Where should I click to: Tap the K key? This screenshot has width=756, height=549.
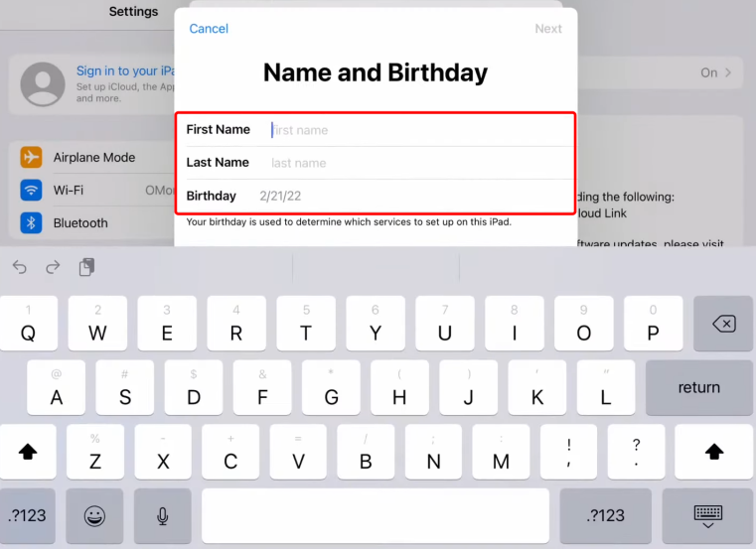coord(537,387)
